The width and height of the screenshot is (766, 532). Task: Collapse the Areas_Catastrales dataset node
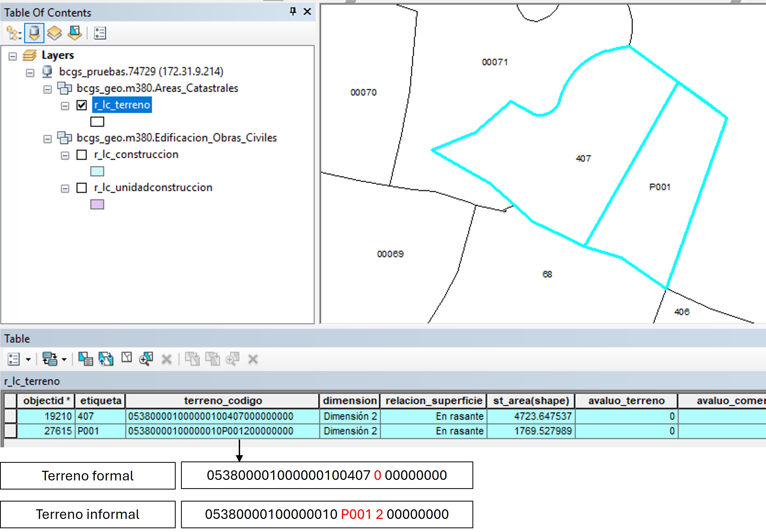click(x=48, y=89)
